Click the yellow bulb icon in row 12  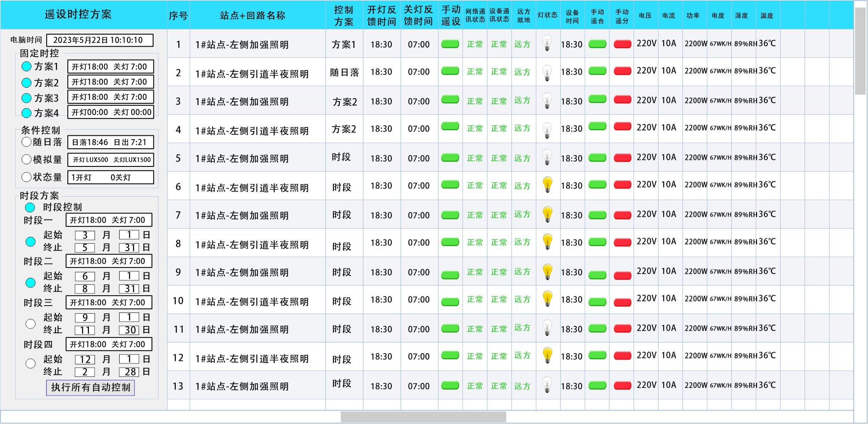point(547,356)
